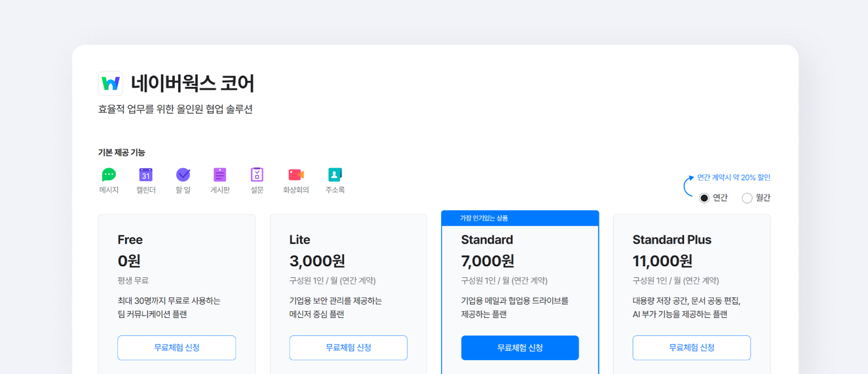Switch to 월간 billing option
Screen dimensions: 868x374
tap(746, 197)
